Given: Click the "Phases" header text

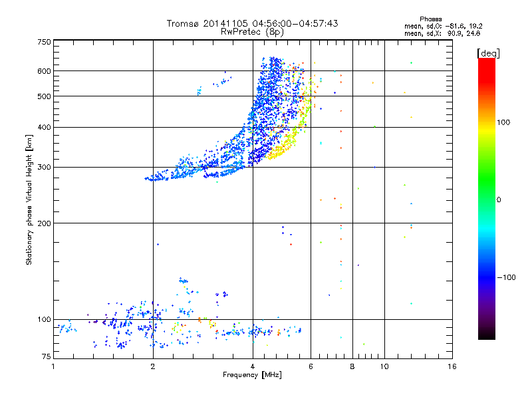Looking at the screenshot, I should pyautogui.click(x=430, y=19).
